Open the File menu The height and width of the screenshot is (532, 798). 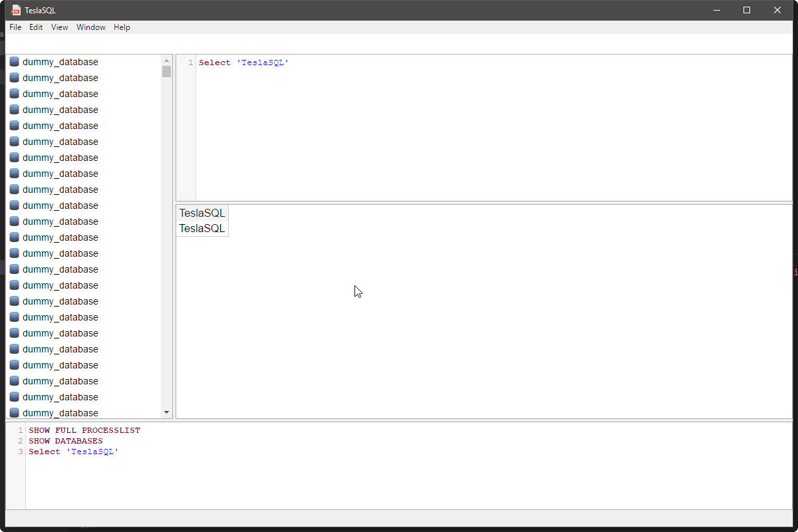(15, 27)
